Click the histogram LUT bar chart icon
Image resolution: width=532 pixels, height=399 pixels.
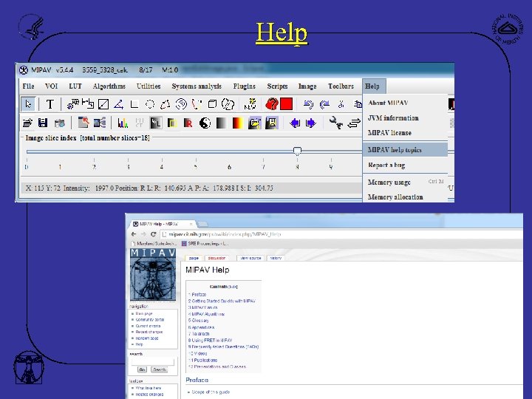(x=123, y=123)
